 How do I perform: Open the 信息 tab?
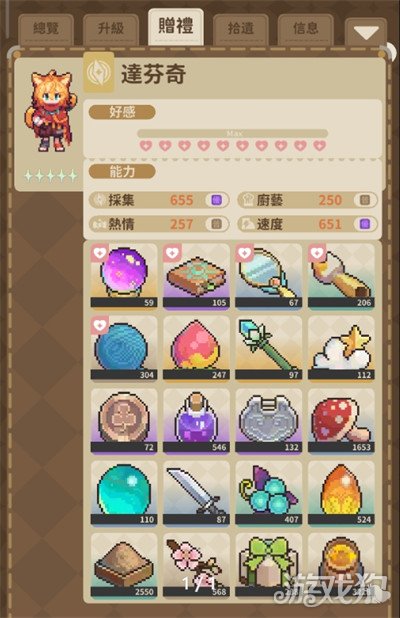pos(305,29)
